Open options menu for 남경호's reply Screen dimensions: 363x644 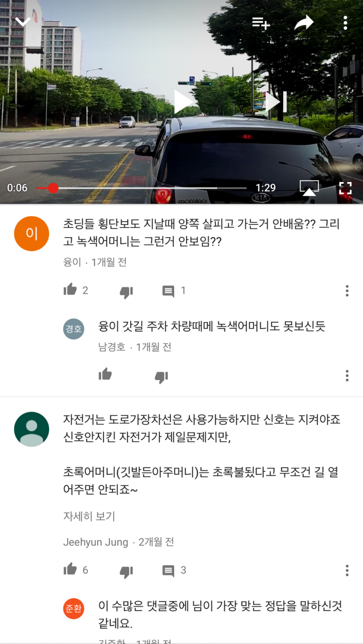[347, 376]
